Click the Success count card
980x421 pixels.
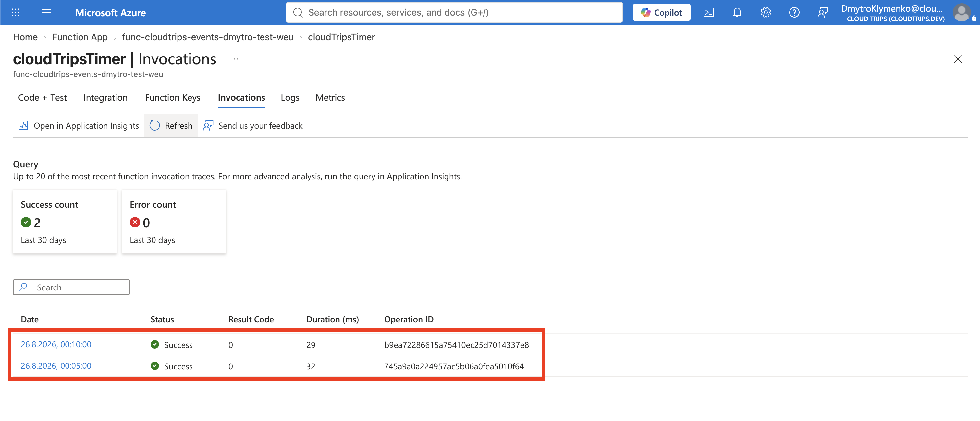click(x=65, y=222)
